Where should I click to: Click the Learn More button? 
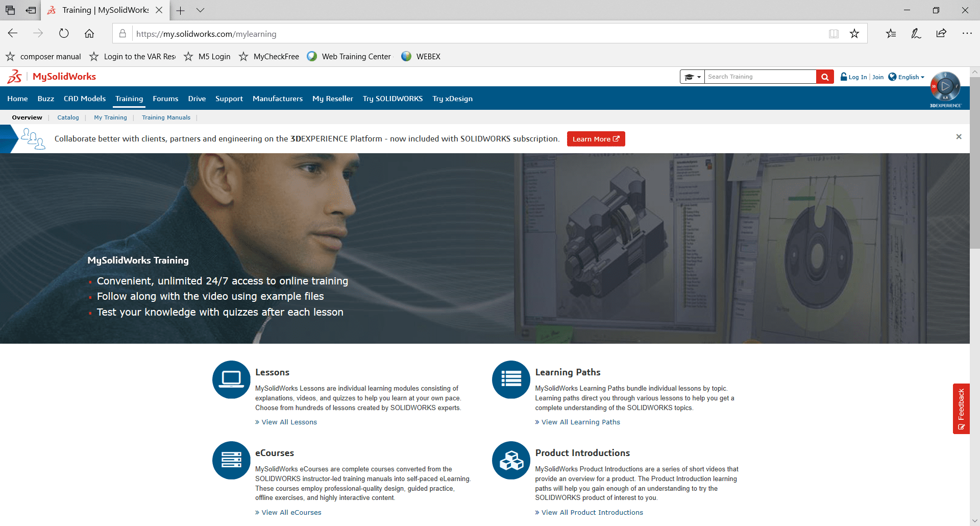[596, 139]
